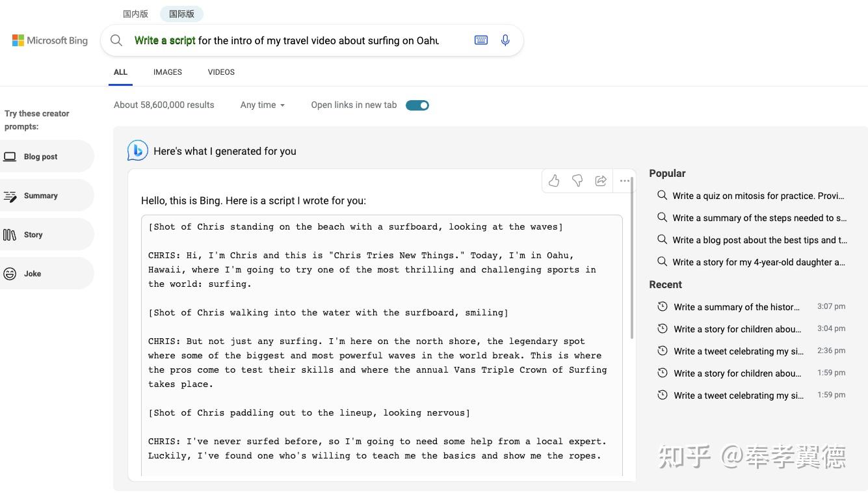Select the Story creator prompt
868x493 pixels.
46,235
